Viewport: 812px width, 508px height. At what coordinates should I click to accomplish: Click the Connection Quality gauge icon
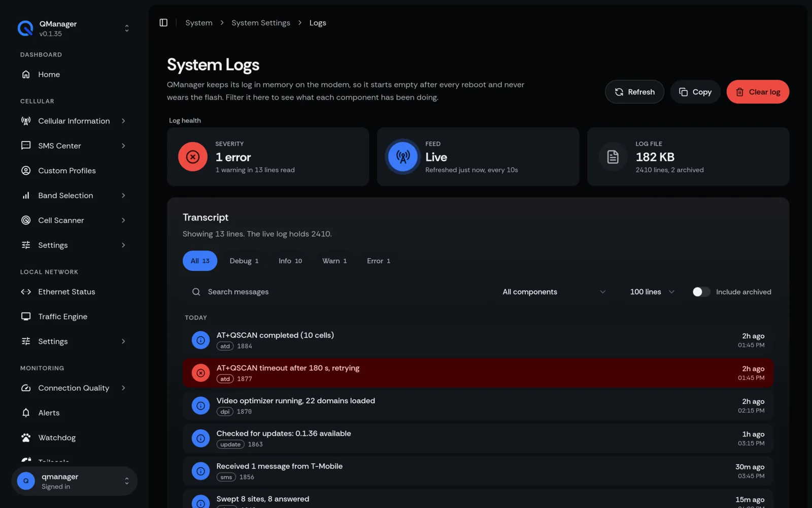coord(26,388)
